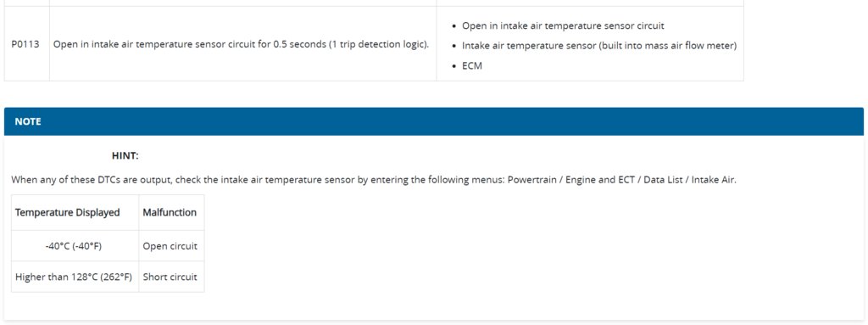Click the Malfunction column header
The width and height of the screenshot is (868, 325).
[x=171, y=212]
